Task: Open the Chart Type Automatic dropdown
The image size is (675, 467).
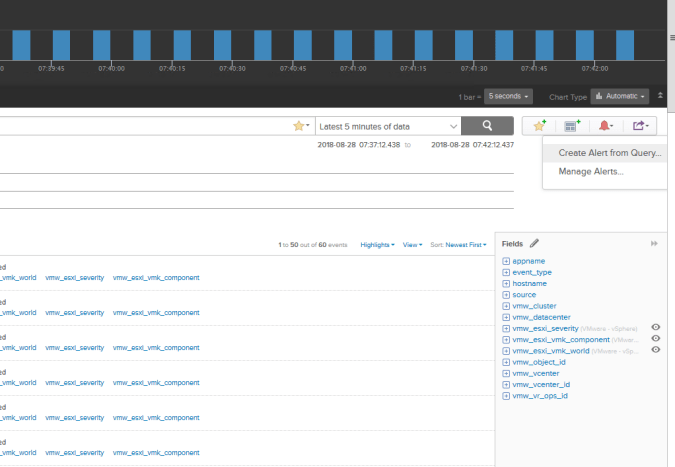Action: [x=619, y=96]
